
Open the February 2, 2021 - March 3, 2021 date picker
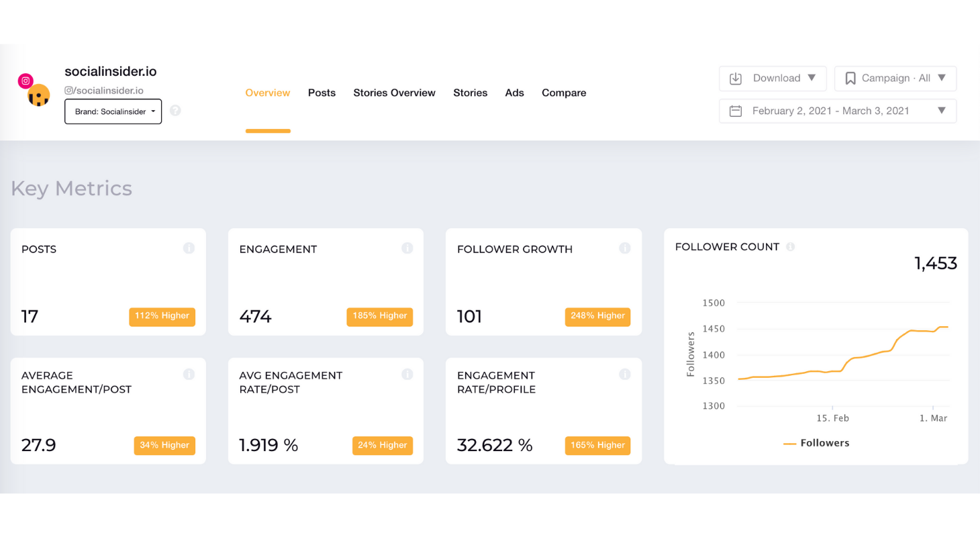pos(838,111)
